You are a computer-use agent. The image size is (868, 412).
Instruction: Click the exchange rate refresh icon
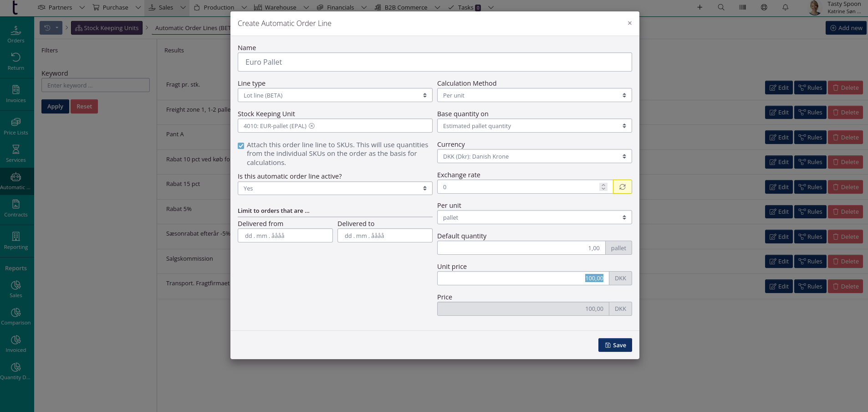click(622, 187)
